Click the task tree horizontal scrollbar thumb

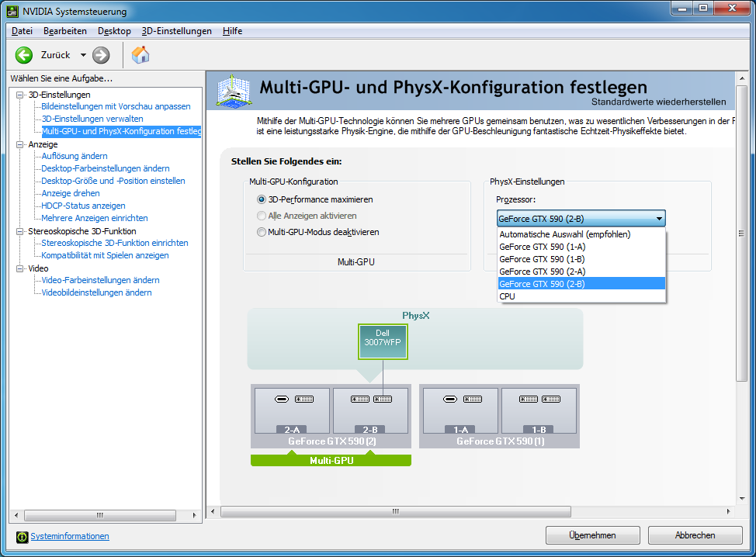[100, 515]
